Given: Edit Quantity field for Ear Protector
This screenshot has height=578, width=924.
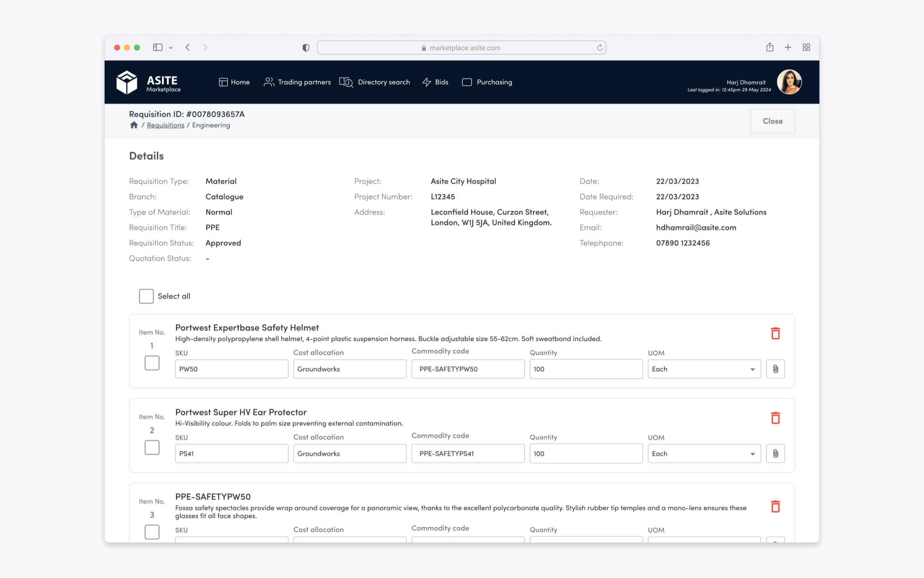Looking at the screenshot, I should pos(586,453).
